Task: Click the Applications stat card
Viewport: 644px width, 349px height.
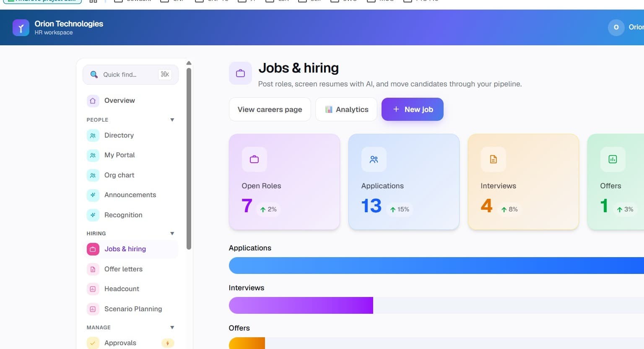Action: point(404,182)
